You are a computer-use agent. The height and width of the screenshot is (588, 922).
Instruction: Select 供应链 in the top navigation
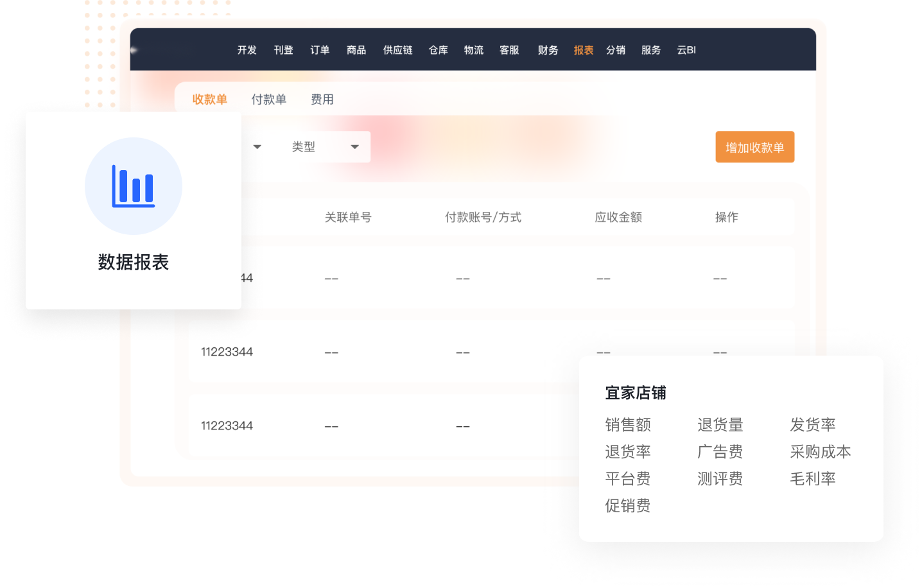pos(397,50)
